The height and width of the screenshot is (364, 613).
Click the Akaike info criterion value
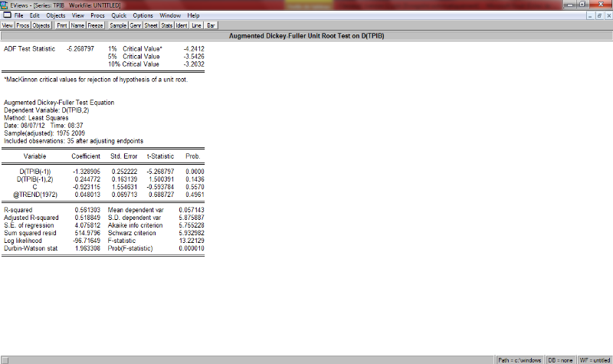pyautogui.click(x=192, y=225)
